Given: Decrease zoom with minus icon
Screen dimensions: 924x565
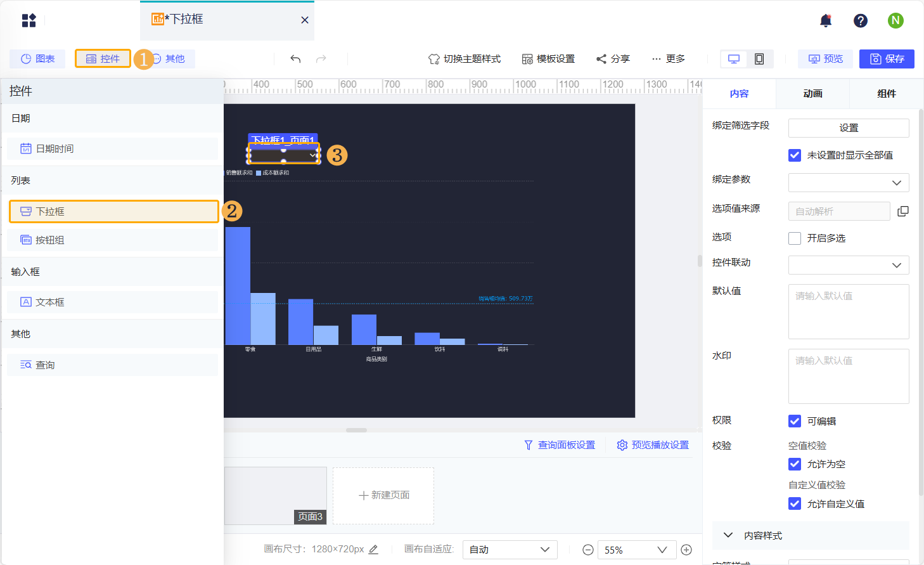Looking at the screenshot, I should pos(588,550).
